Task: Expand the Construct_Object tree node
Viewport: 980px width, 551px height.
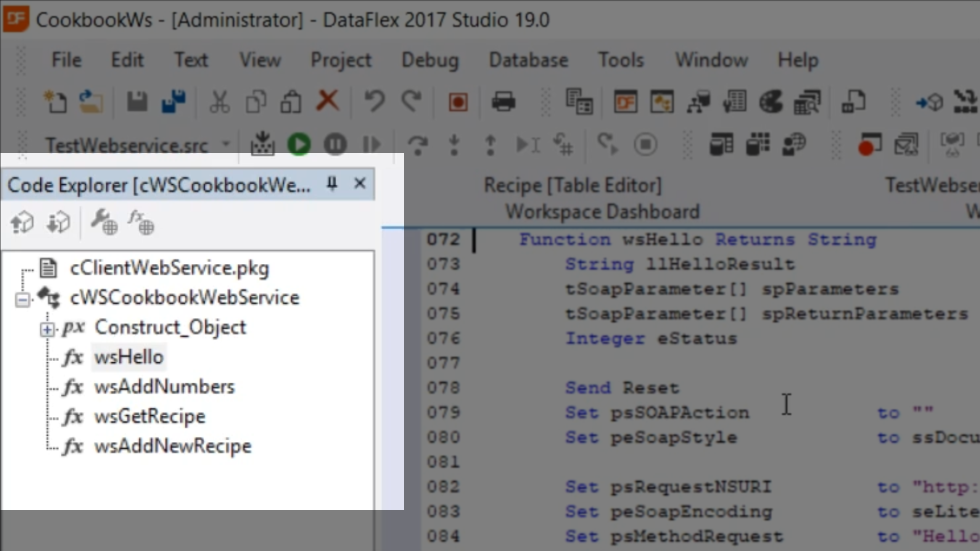Action: coord(47,330)
